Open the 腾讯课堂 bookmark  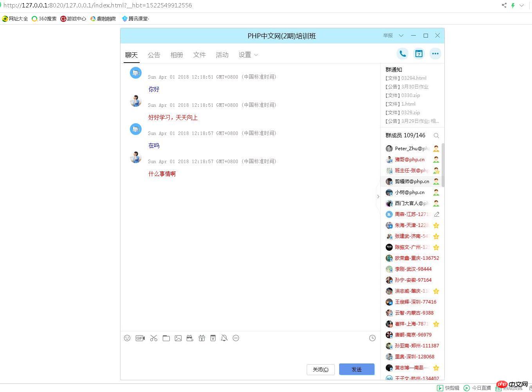pyautogui.click(x=135, y=18)
